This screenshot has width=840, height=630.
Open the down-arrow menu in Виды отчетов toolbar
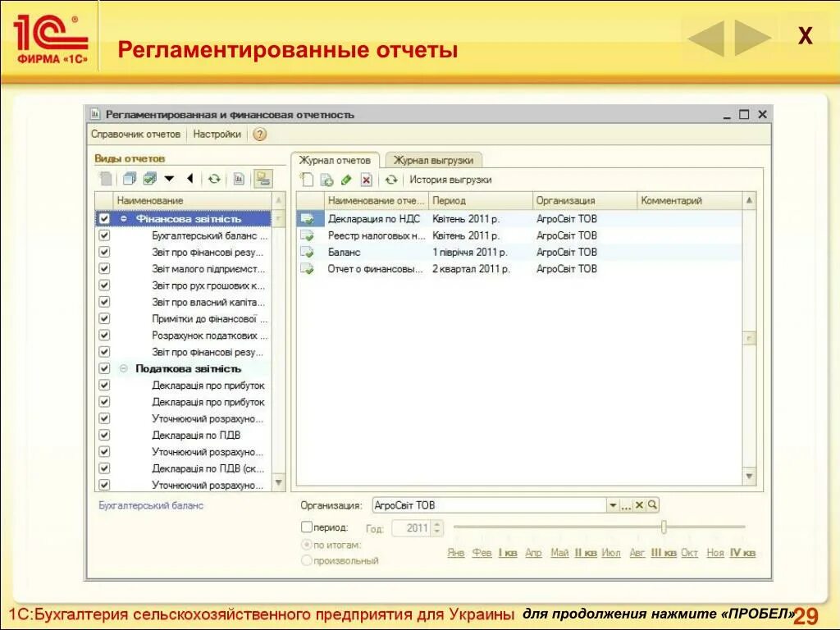point(169,178)
